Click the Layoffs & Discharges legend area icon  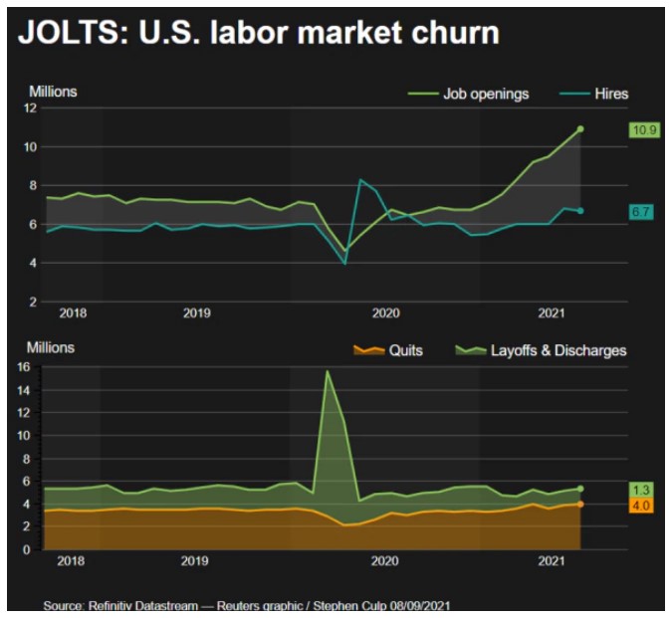[x=469, y=350]
